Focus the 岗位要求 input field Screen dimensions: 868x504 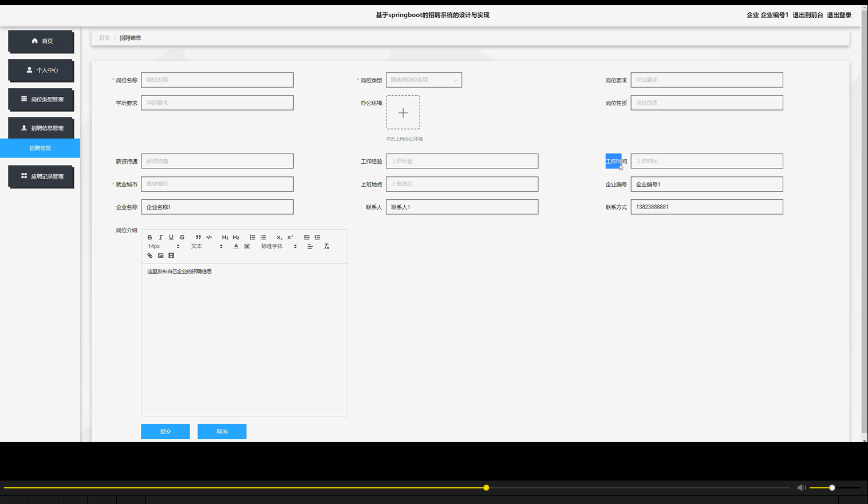point(707,80)
